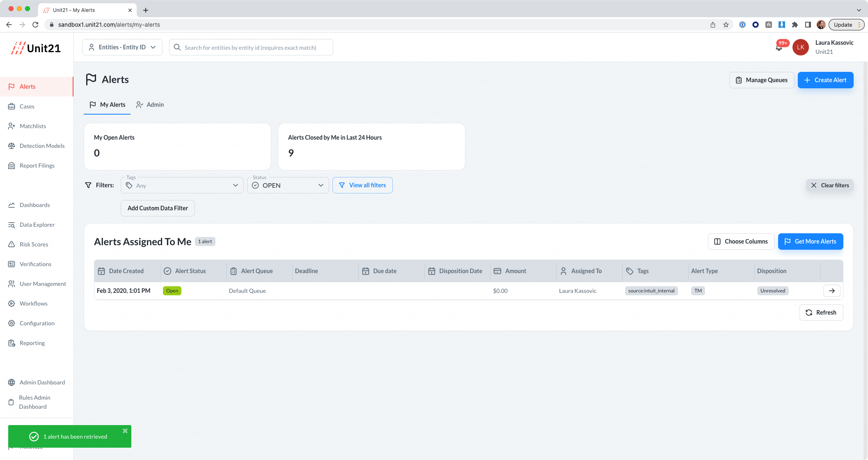Open the Tags filter dropdown

[182, 185]
